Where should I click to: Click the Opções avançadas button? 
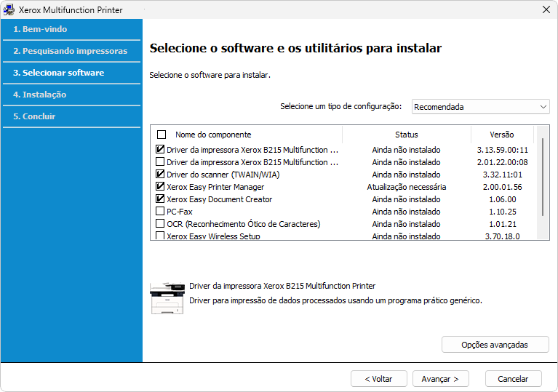tap(495, 344)
